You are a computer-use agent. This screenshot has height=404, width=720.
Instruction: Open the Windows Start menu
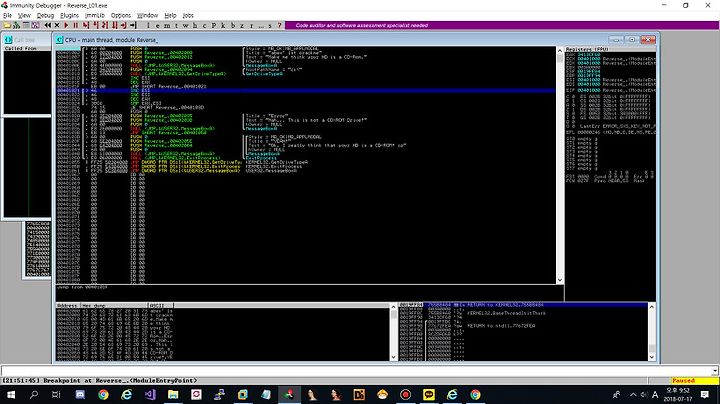(10, 394)
